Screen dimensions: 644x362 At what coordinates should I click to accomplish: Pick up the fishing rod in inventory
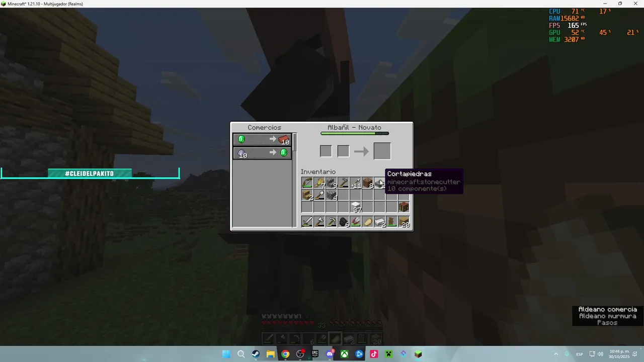[343, 183]
